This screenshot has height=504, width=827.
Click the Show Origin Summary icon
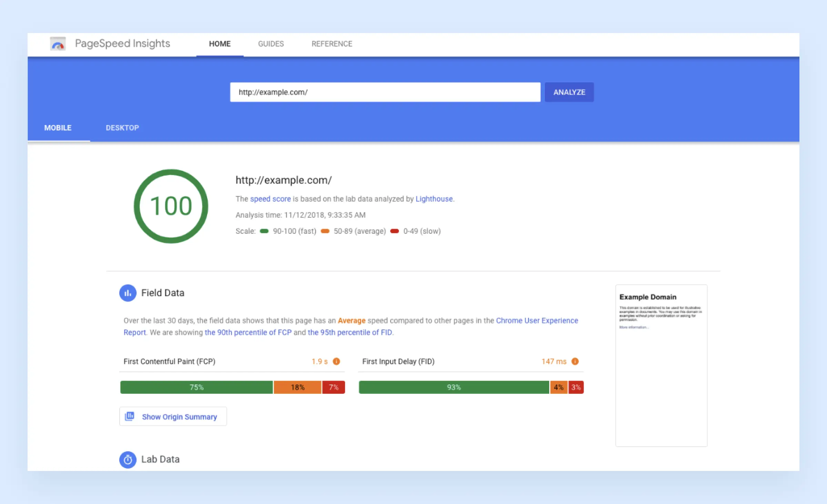(130, 416)
